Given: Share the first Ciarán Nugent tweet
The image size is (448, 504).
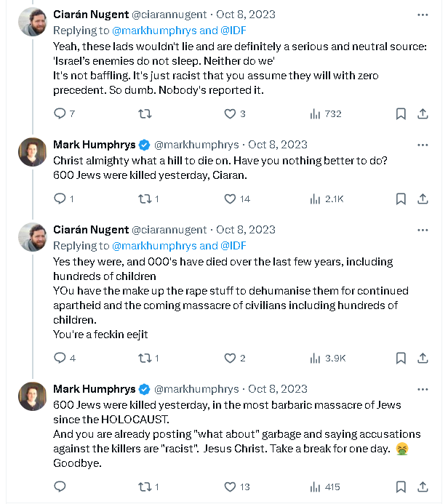Looking at the screenshot, I should pos(423,113).
